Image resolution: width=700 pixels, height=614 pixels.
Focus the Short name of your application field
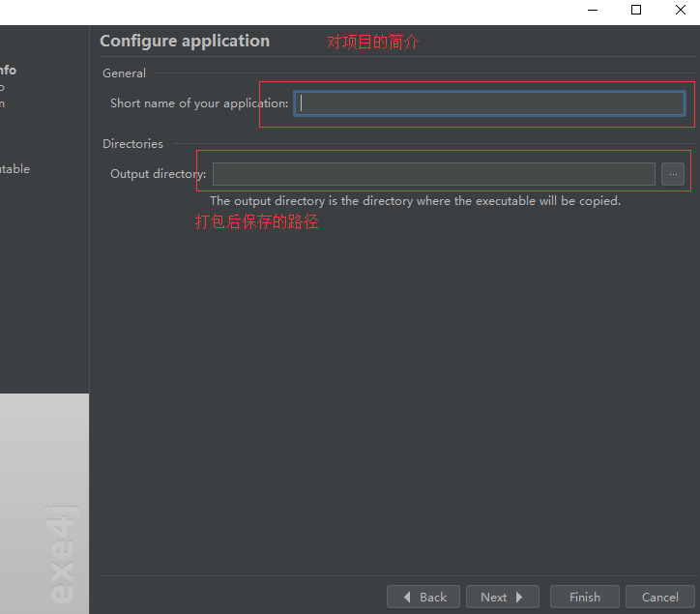tap(489, 103)
